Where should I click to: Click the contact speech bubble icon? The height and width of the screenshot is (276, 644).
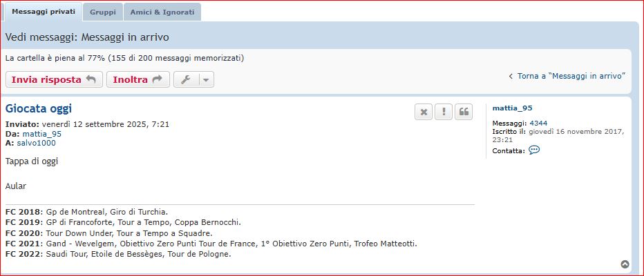coord(534,150)
